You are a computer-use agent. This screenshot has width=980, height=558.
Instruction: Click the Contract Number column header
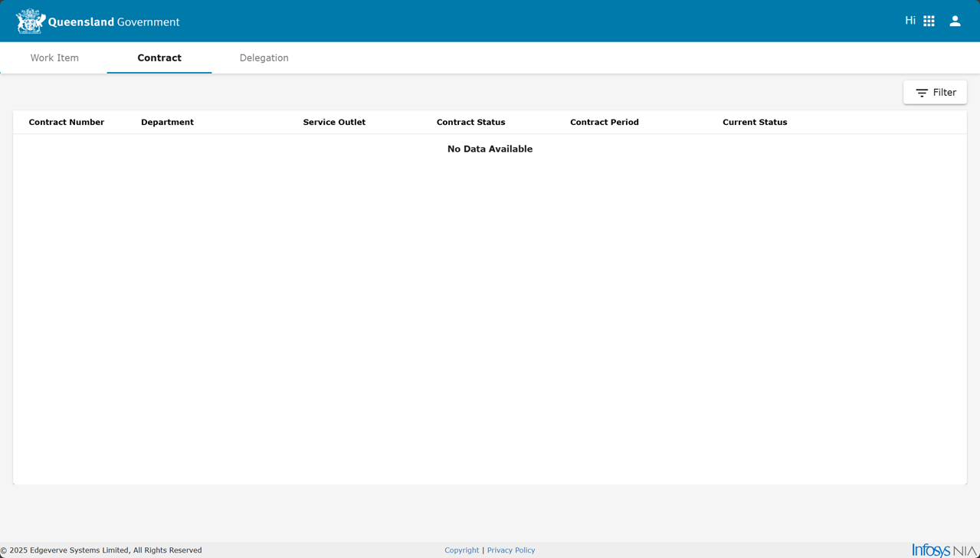point(67,123)
